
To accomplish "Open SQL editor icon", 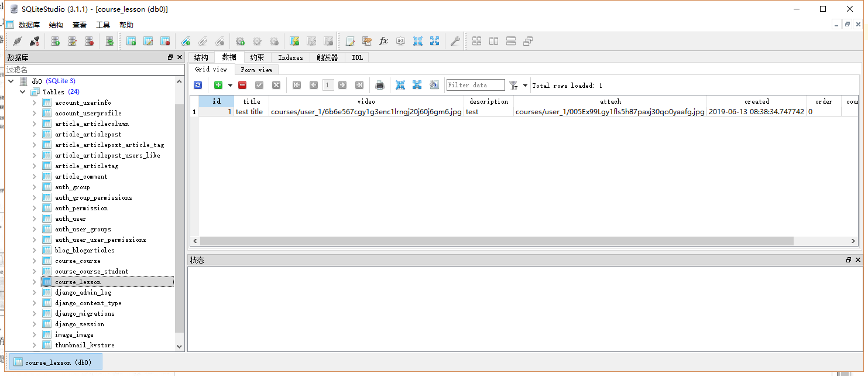I will click(350, 41).
